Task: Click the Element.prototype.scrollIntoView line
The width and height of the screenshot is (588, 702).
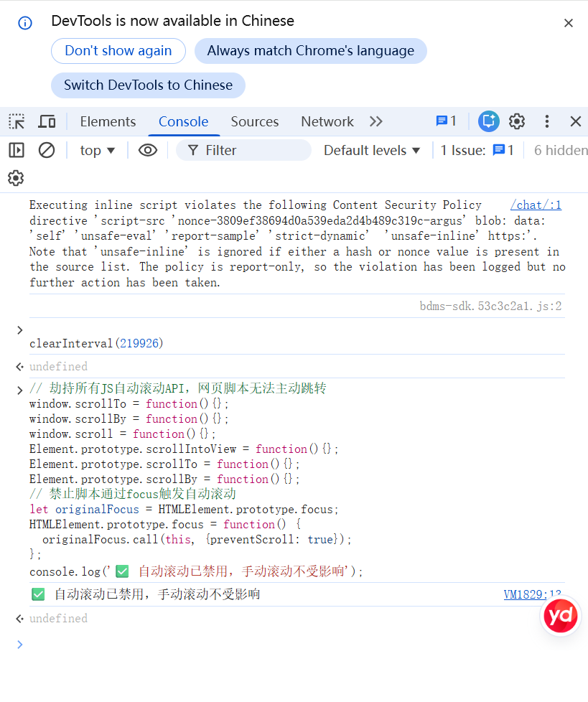Action: 184,449
